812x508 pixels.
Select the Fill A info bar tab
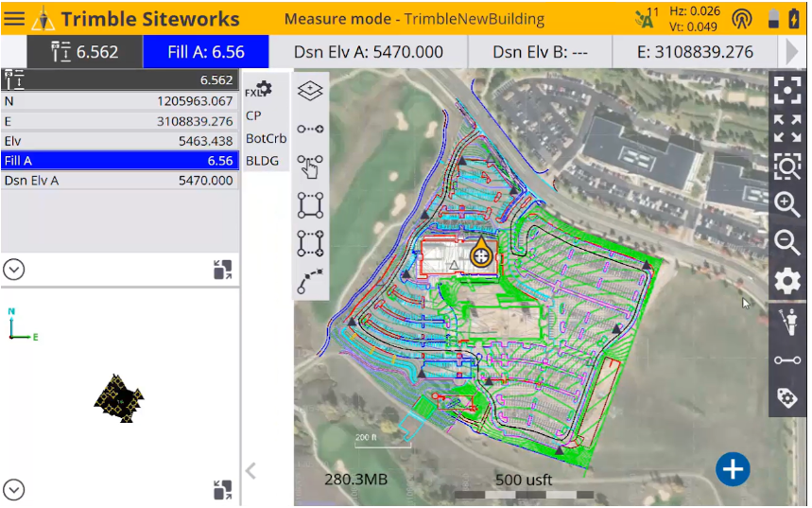tap(205, 52)
